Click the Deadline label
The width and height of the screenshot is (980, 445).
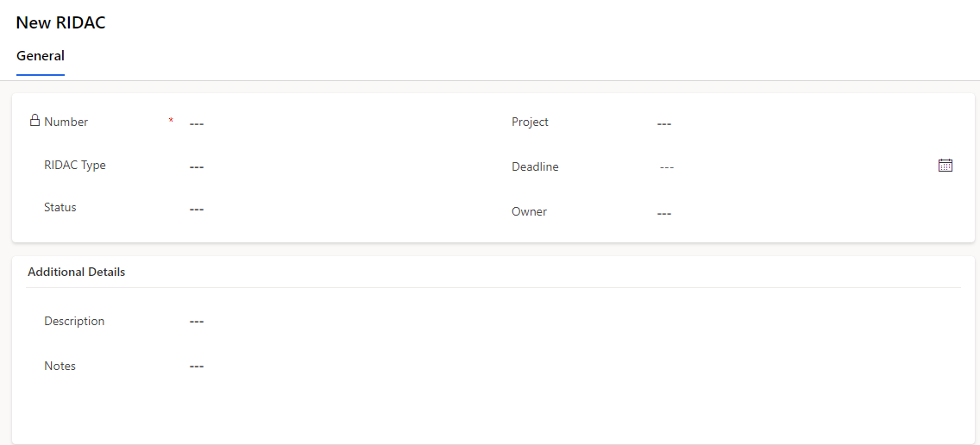pos(535,167)
